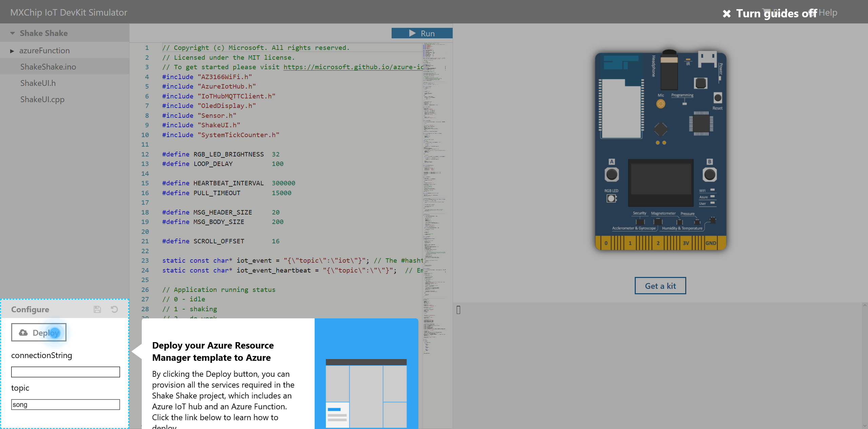Click line number 12 in the editor
Image resolution: width=868 pixels, height=429 pixels.
tap(145, 154)
